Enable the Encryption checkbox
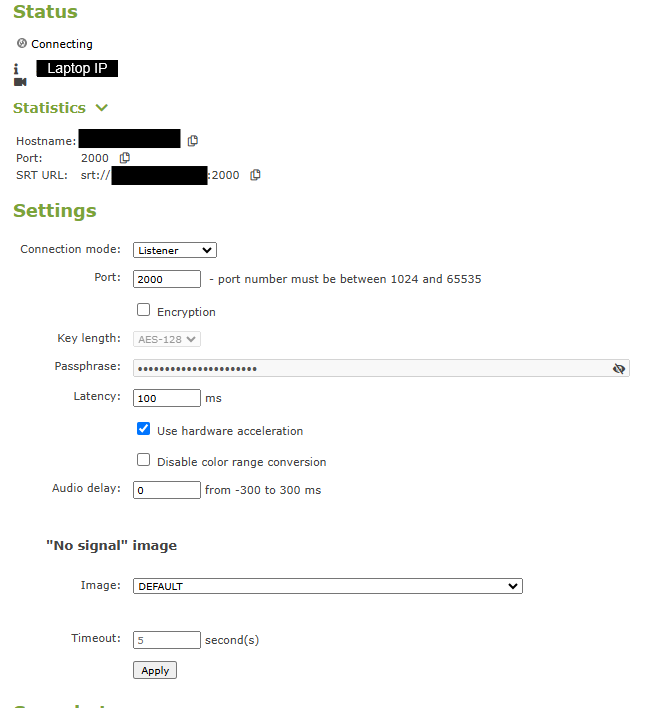This screenshot has height=708, width=654. tap(144, 310)
